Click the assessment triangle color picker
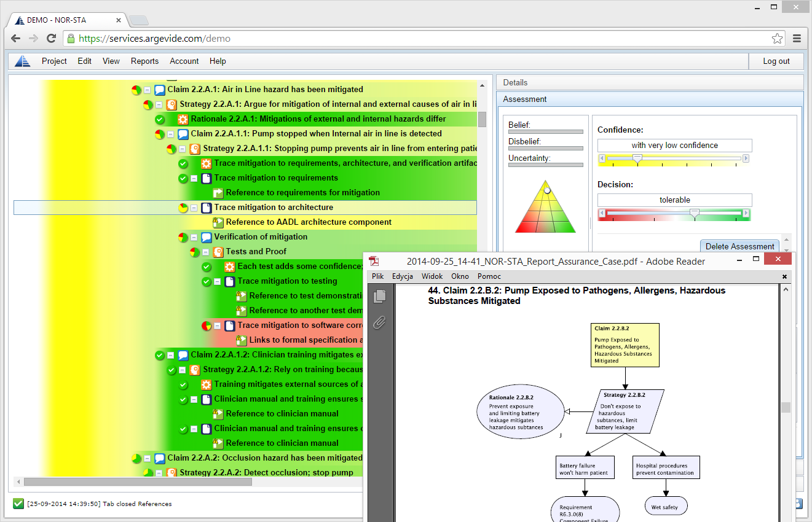The width and height of the screenshot is (812, 522). point(546,207)
